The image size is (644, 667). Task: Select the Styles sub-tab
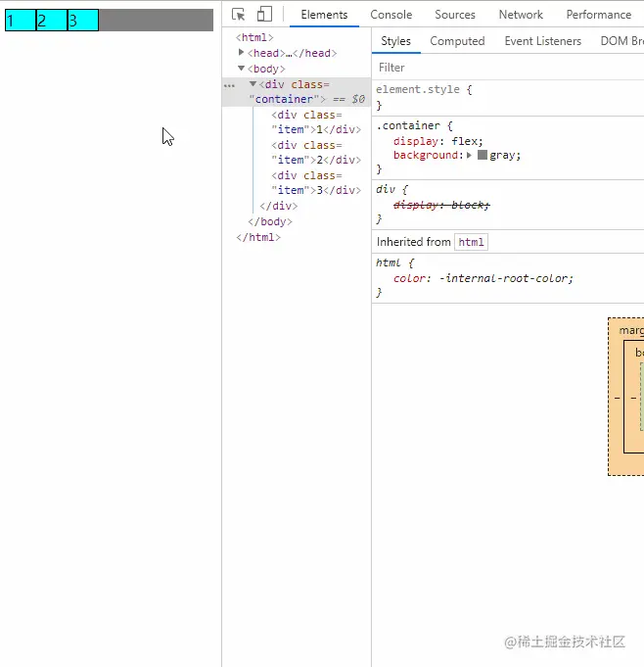click(x=395, y=41)
